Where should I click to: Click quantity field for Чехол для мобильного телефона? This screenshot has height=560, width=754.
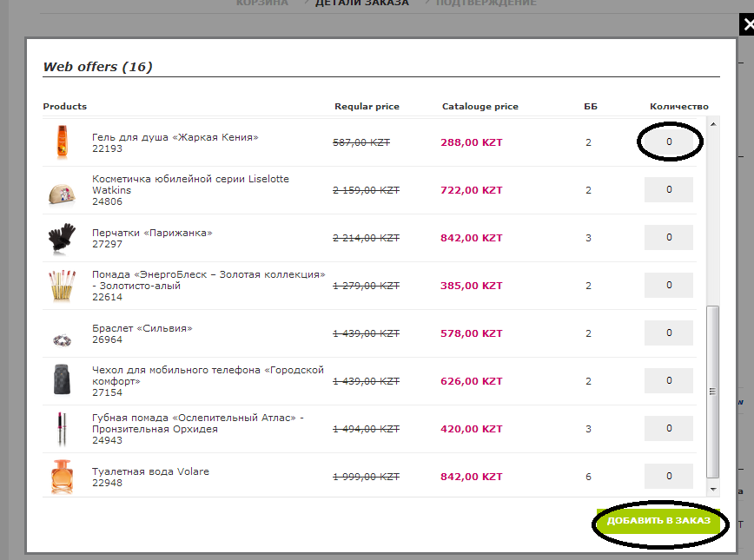[x=669, y=380]
